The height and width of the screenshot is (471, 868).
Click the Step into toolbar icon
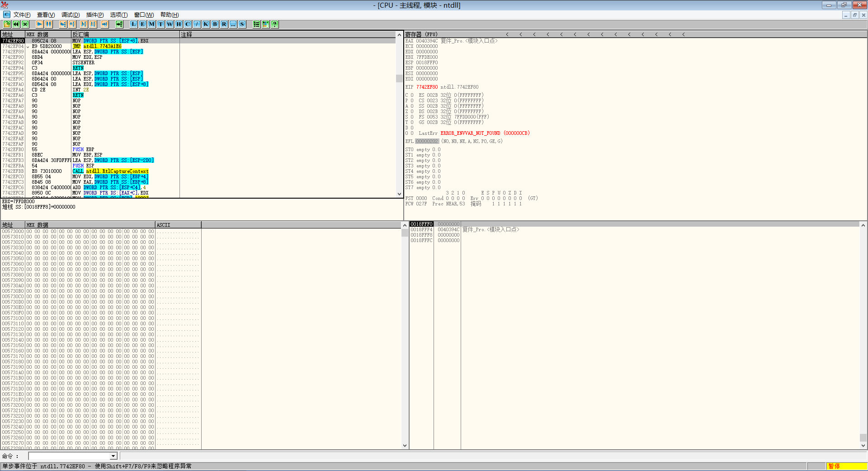pyautogui.click(x=63, y=24)
